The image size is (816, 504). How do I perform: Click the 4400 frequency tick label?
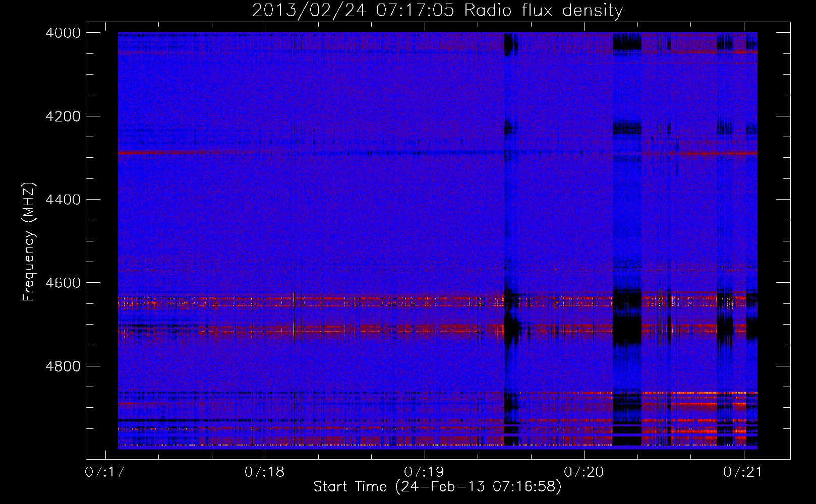(63, 200)
